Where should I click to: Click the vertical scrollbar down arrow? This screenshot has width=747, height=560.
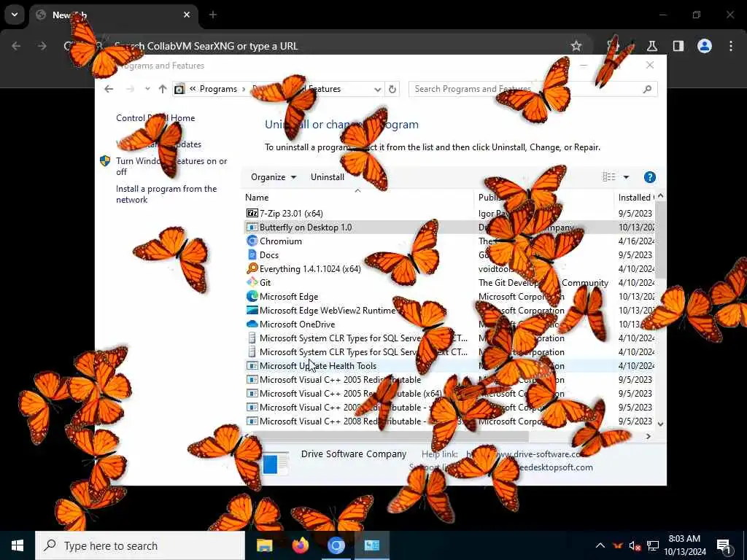[660, 424]
